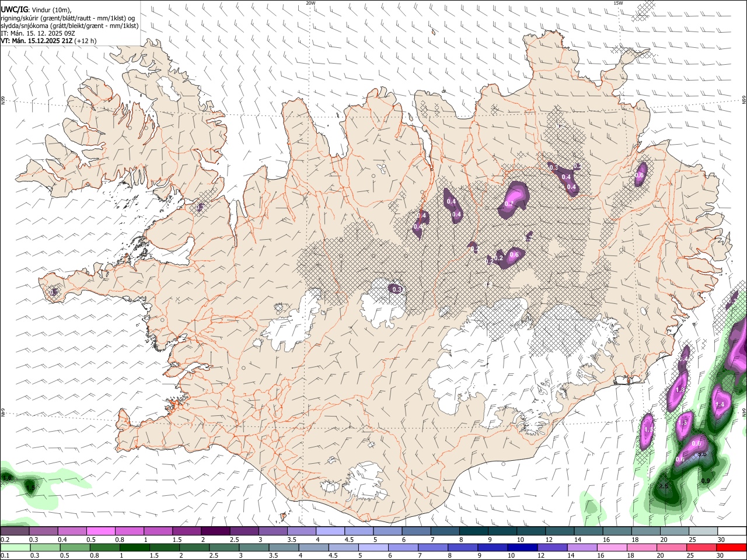747x560 pixels.
Task: Click the '20W' longitude label at top
Action: [310, 3]
